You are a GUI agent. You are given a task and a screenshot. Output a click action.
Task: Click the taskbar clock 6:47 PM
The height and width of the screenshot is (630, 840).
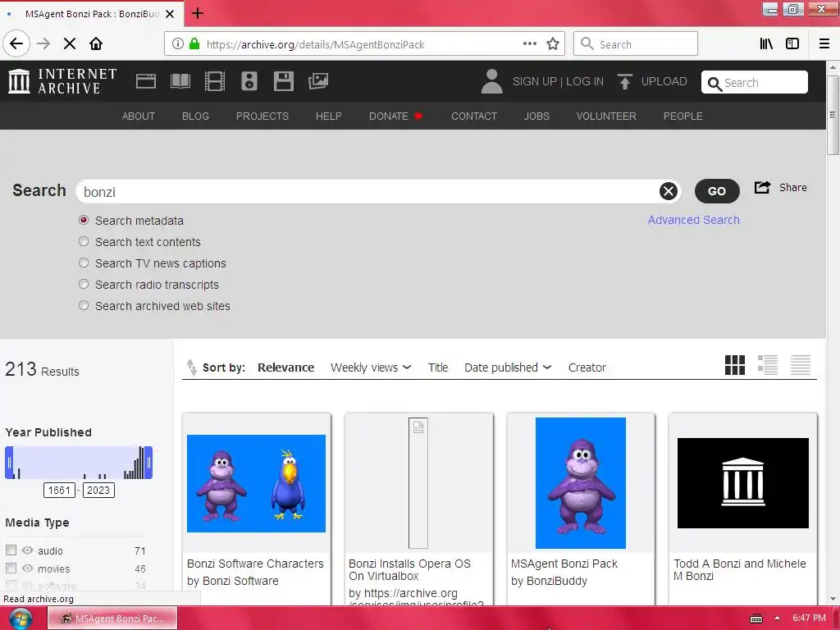point(809,619)
